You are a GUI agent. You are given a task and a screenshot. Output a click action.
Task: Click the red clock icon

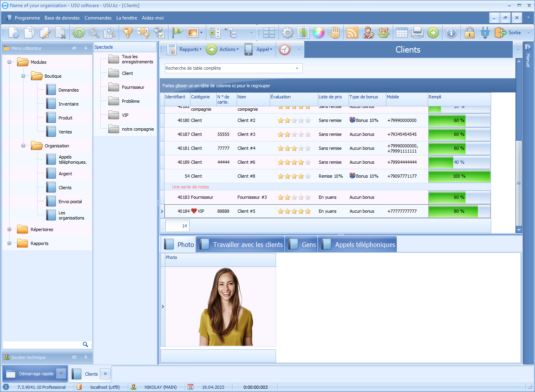pyautogui.click(x=285, y=49)
